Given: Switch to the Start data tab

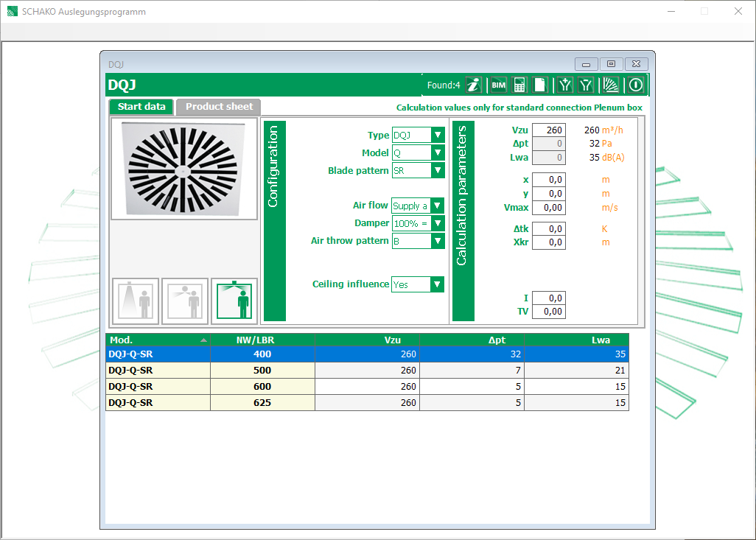Looking at the screenshot, I should click(141, 107).
